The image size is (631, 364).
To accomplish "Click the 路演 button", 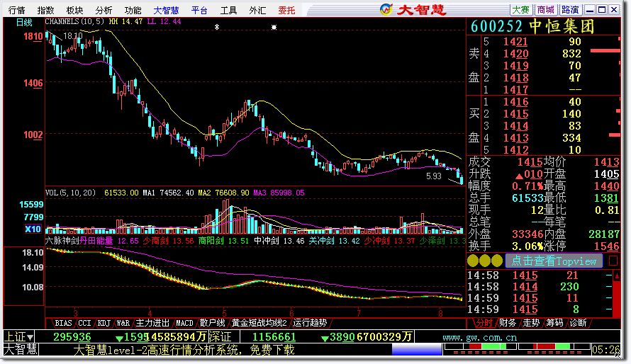I will 570,10.
